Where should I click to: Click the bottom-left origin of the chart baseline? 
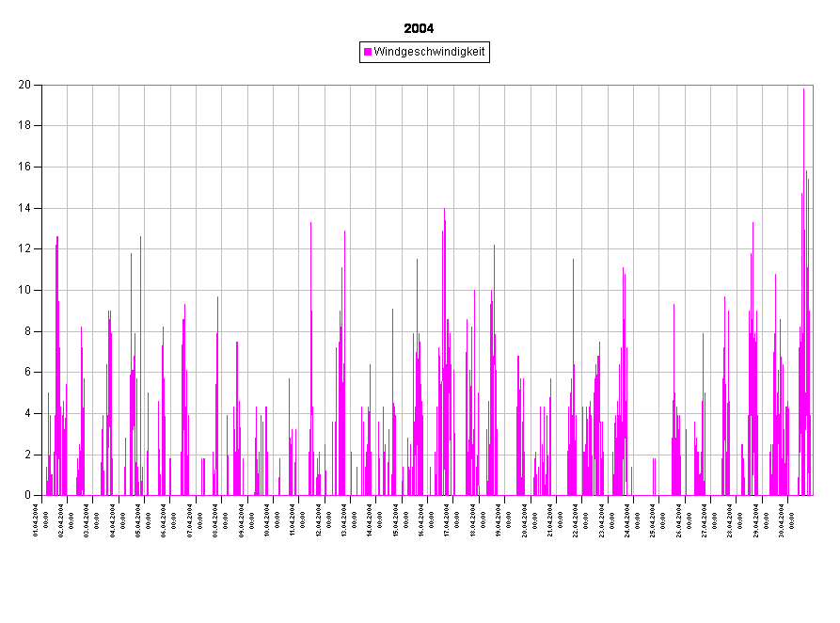click(x=43, y=495)
